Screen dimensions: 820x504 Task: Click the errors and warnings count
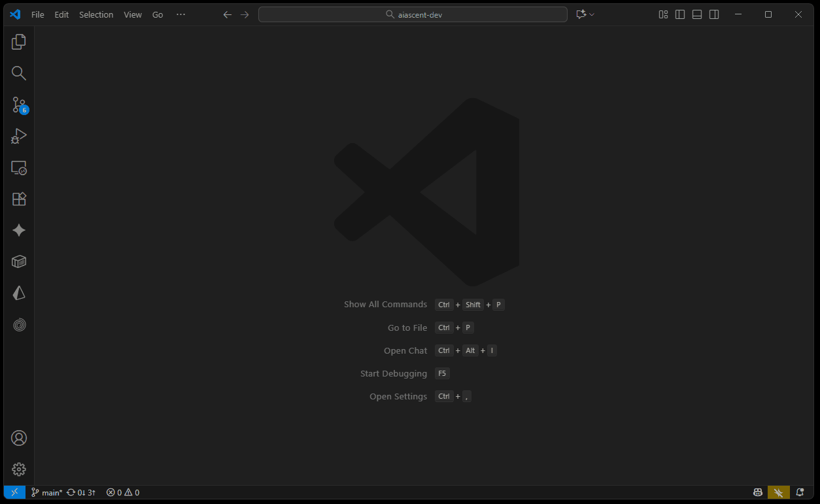pyautogui.click(x=123, y=492)
